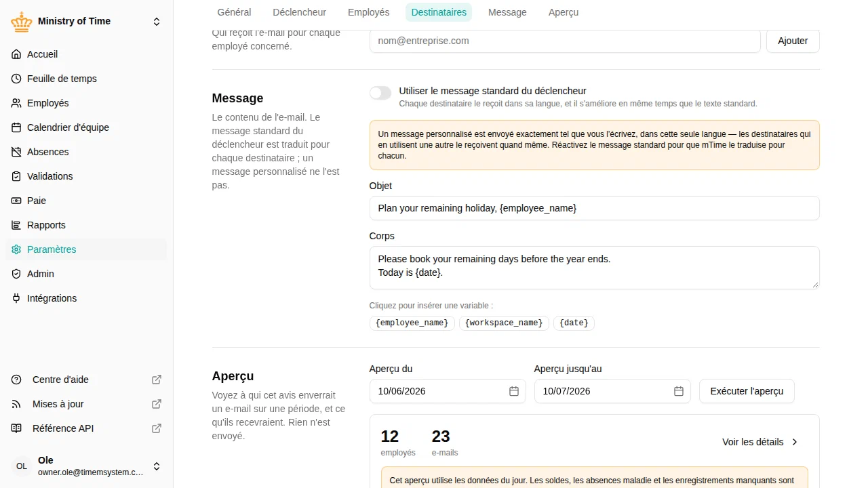Run preview with Exécuter l'aperçu button
Viewport: 868px width, 488px height.
[747, 391]
